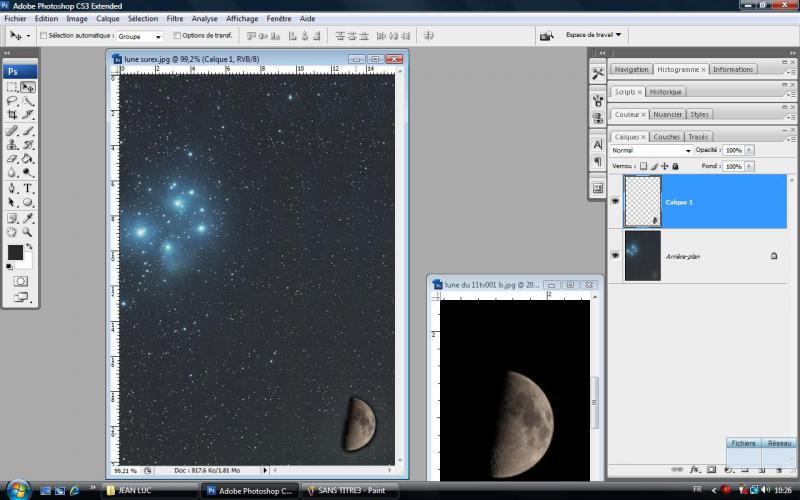
Task: Open SANS TITRE3 - Paint taskbar button
Action: (x=349, y=490)
